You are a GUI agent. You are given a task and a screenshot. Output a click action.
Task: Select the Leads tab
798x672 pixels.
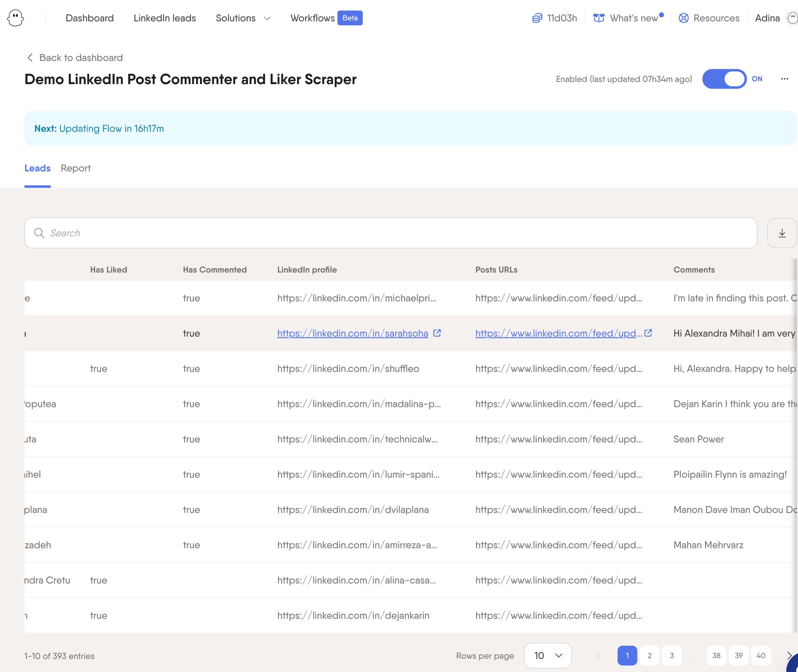click(37, 168)
